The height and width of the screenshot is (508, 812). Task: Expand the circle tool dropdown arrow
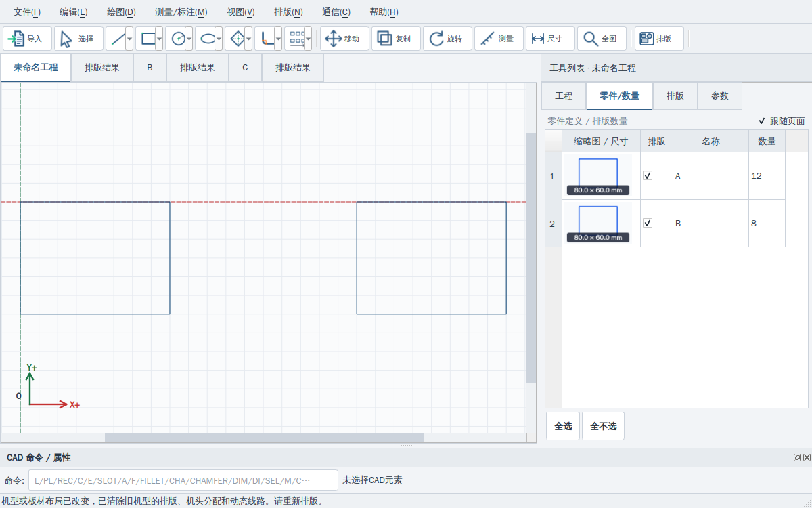(189, 39)
